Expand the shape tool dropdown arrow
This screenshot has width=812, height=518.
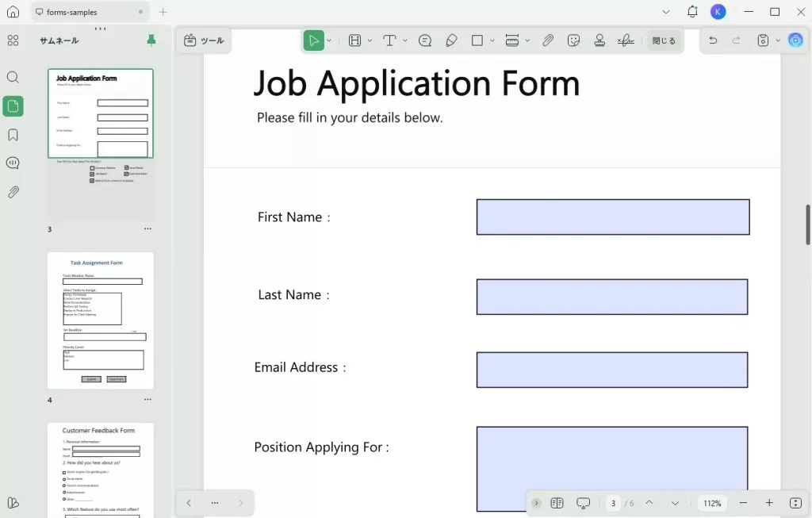click(x=492, y=40)
